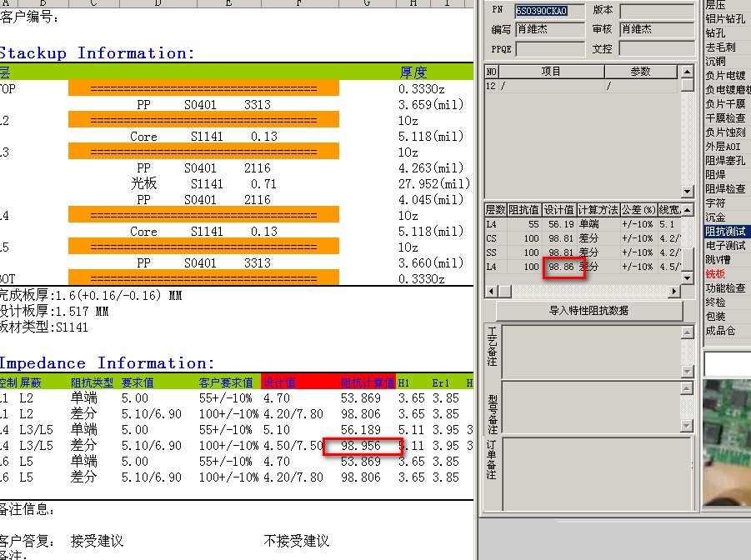Click inside the 订单备注 text area
The image size is (751, 560).
click(x=596, y=473)
